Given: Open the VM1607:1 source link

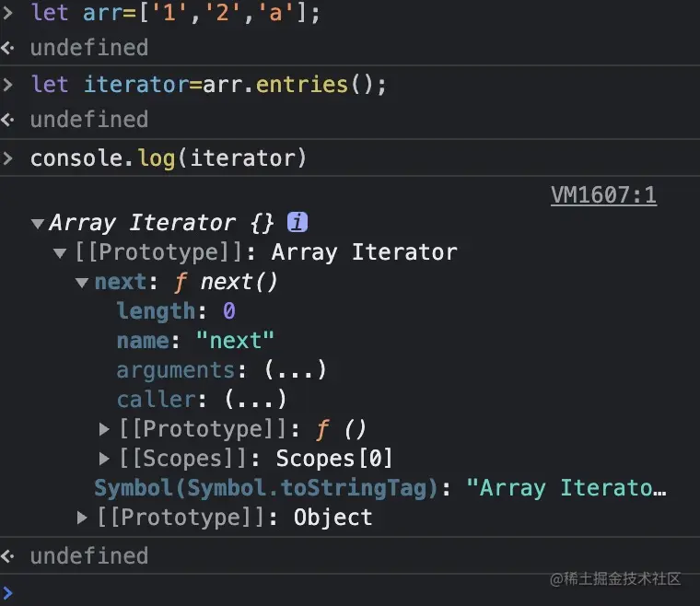Looking at the screenshot, I should [x=603, y=195].
